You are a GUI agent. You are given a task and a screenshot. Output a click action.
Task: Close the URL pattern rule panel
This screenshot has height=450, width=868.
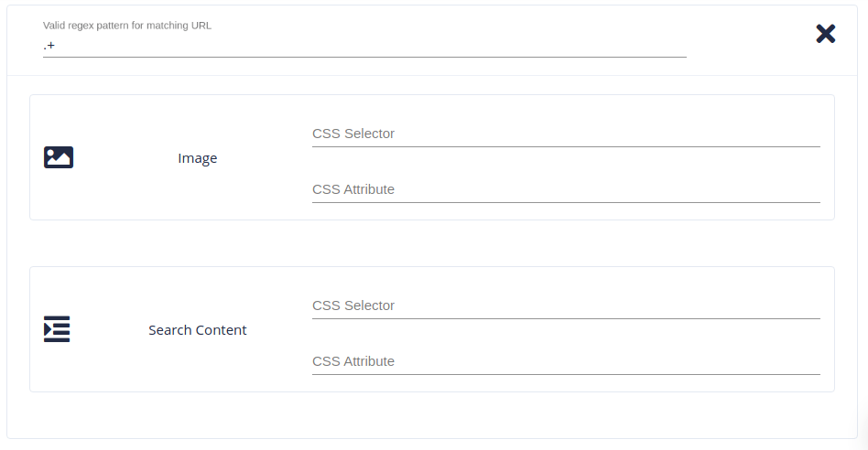825,34
